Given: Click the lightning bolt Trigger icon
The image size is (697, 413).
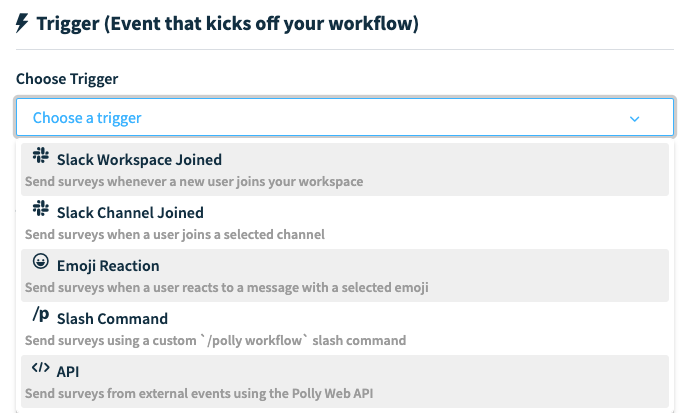Looking at the screenshot, I should [22, 23].
